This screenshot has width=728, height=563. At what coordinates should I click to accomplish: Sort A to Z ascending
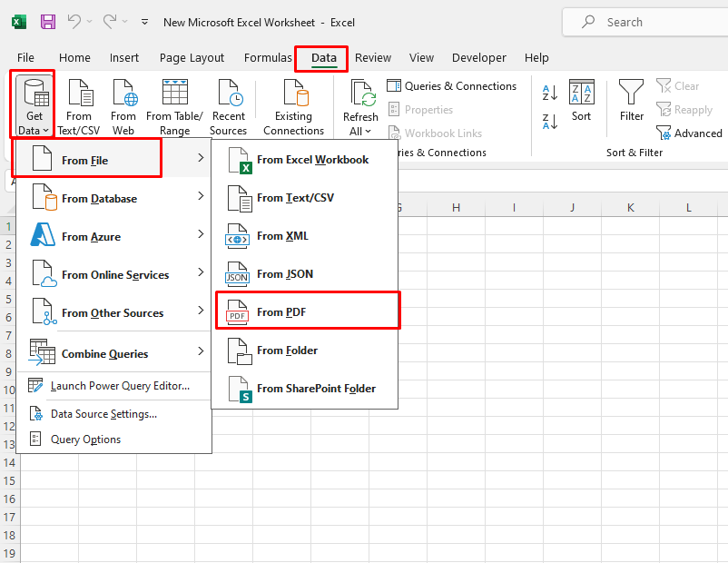[x=550, y=93]
